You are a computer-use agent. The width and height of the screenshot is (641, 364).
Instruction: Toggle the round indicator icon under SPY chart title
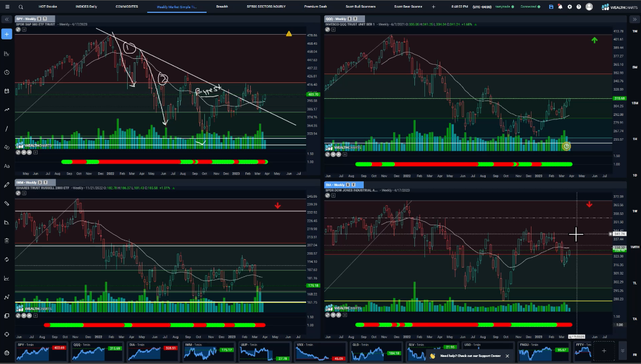tap(18, 29)
